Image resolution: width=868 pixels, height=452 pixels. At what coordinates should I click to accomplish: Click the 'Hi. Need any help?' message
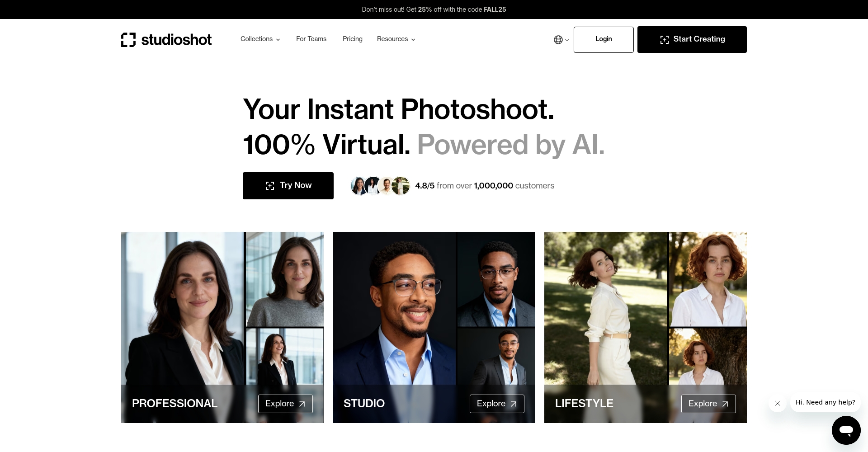pos(825,402)
